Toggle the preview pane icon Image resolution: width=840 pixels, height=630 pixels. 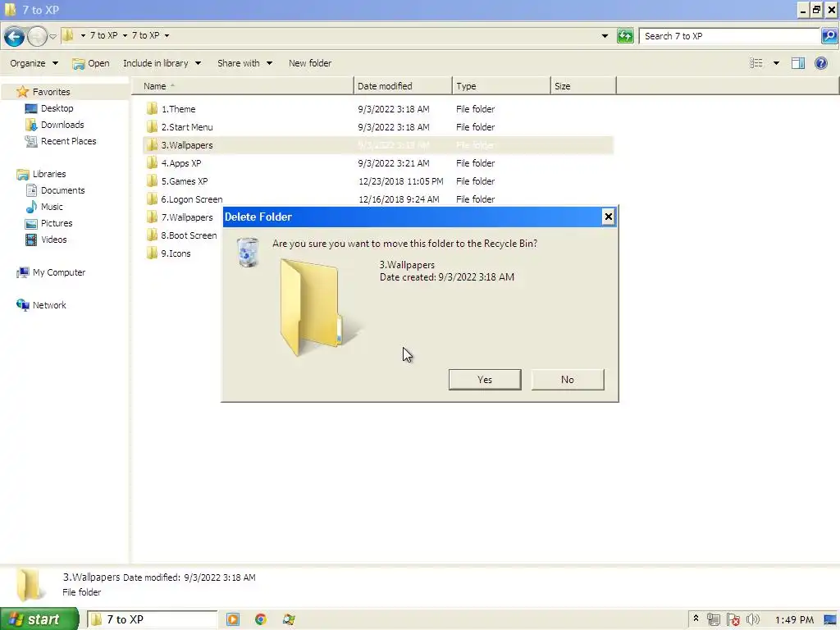(798, 63)
